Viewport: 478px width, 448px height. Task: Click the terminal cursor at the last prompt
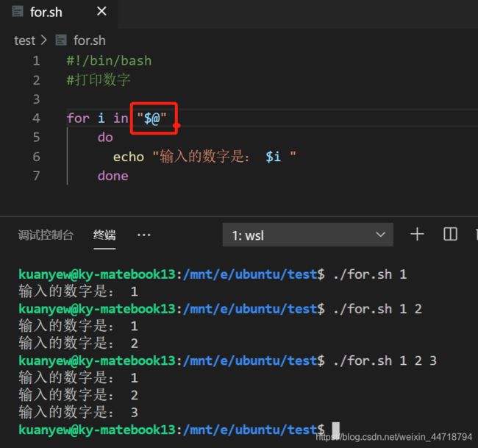click(x=335, y=430)
